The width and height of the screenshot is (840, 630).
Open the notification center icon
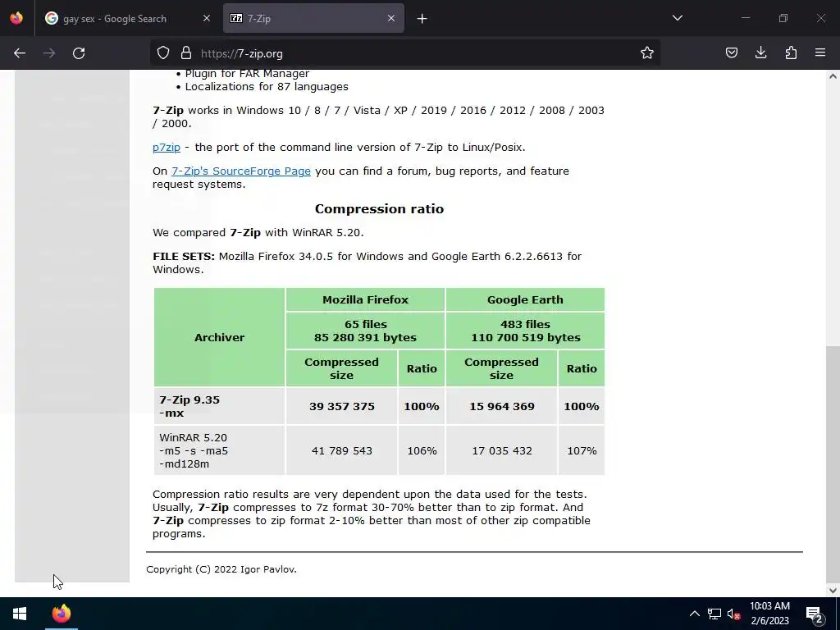(815, 614)
